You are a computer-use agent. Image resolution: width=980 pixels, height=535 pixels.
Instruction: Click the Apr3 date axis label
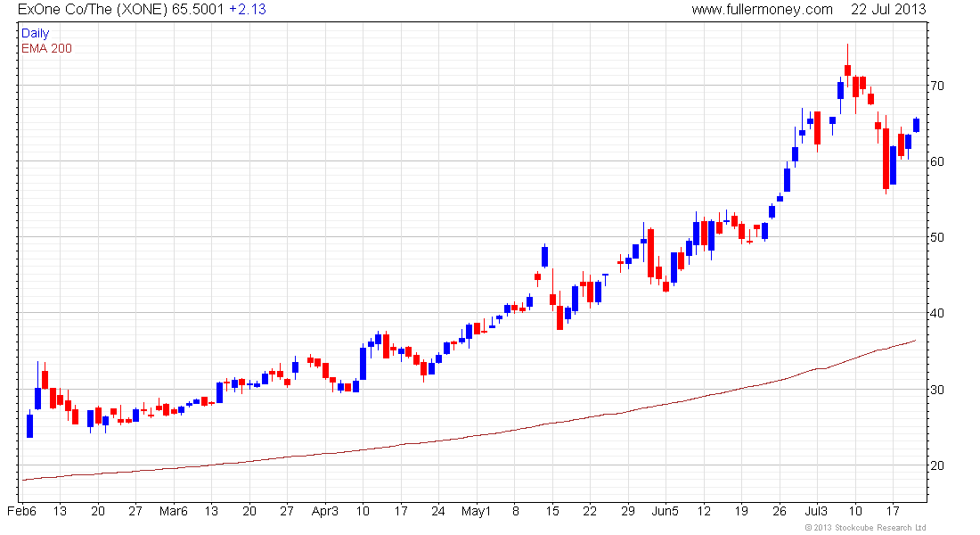[324, 511]
